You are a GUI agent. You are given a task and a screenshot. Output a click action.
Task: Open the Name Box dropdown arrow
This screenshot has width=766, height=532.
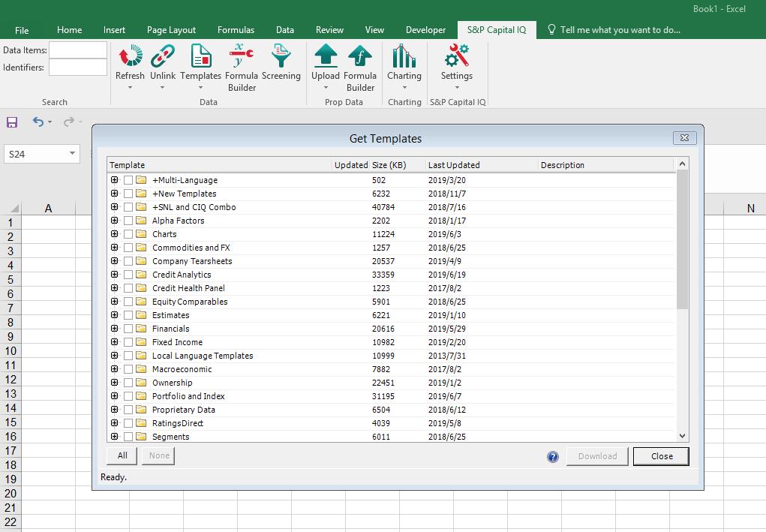tap(72, 154)
